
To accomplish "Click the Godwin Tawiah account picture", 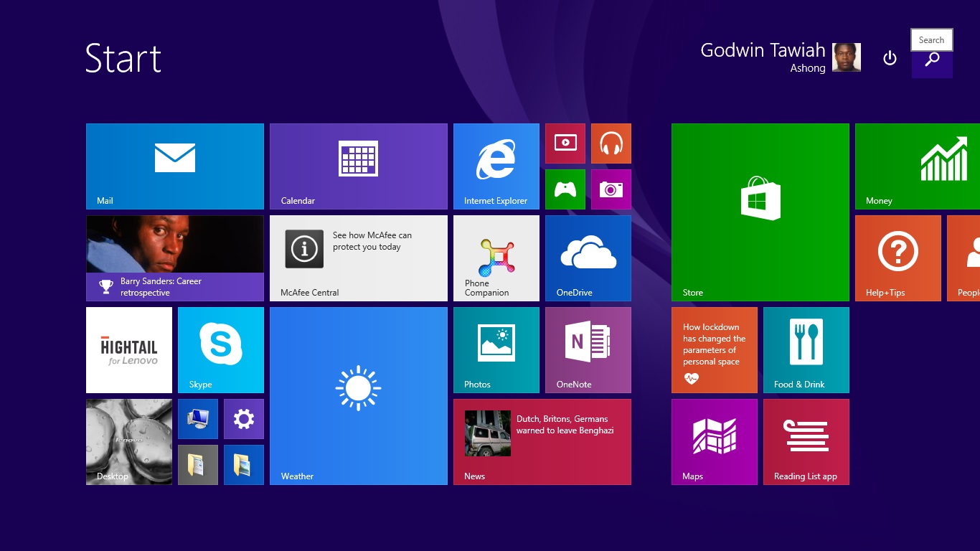I will pyautogui.click(x=847, y=57).
